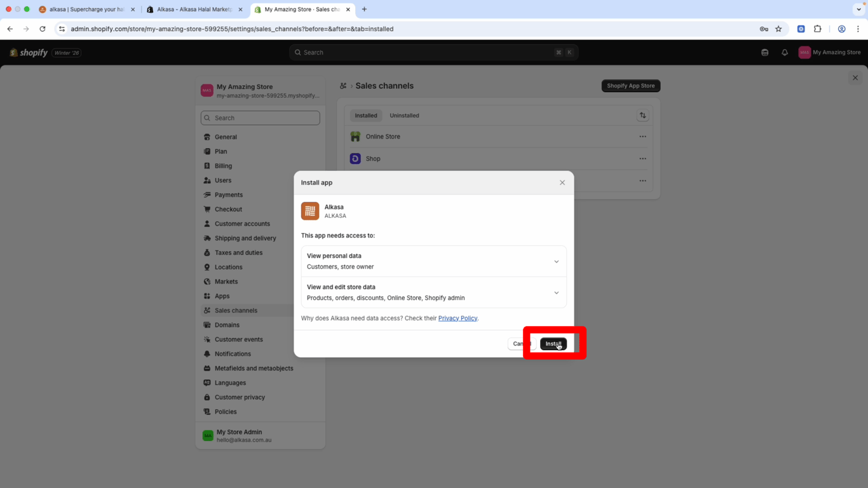Switch to the Uninstalled tab
This screenshot has width=868, height=488.
pos(404,116)
